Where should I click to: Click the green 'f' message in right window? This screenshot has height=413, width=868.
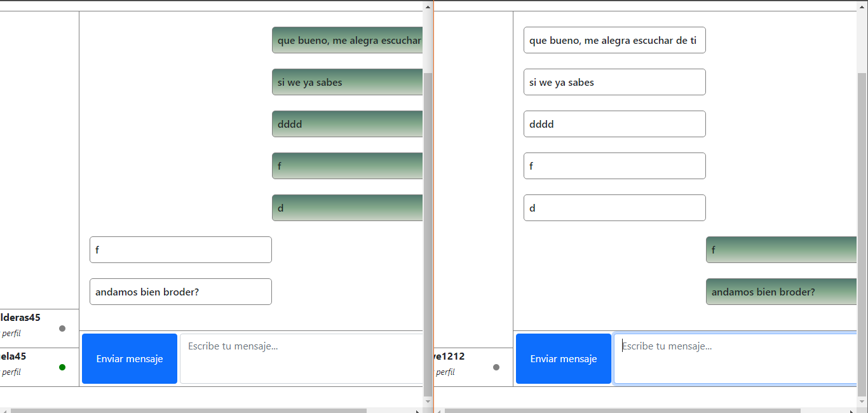[x=782, y=250]
